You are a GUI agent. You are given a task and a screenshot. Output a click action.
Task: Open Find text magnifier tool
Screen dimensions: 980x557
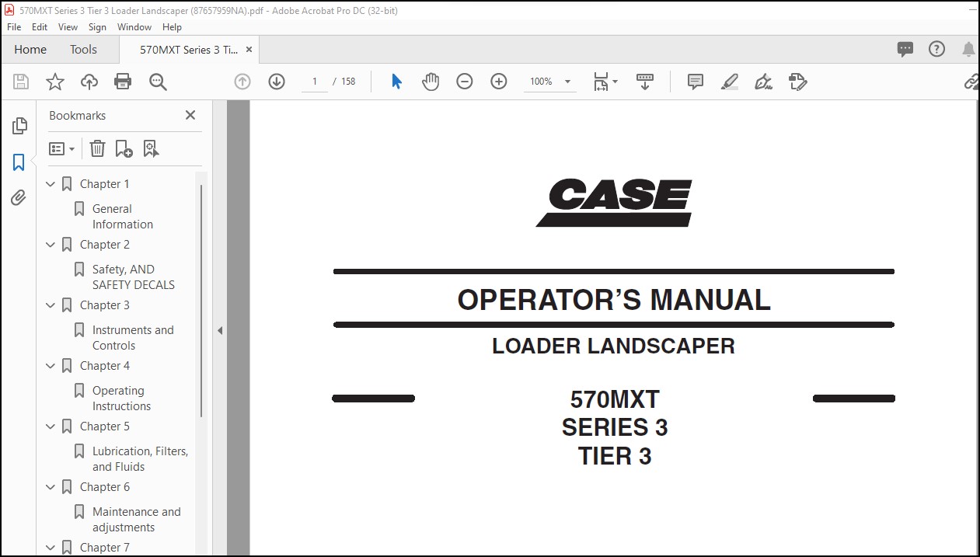[x=158, y=82]
